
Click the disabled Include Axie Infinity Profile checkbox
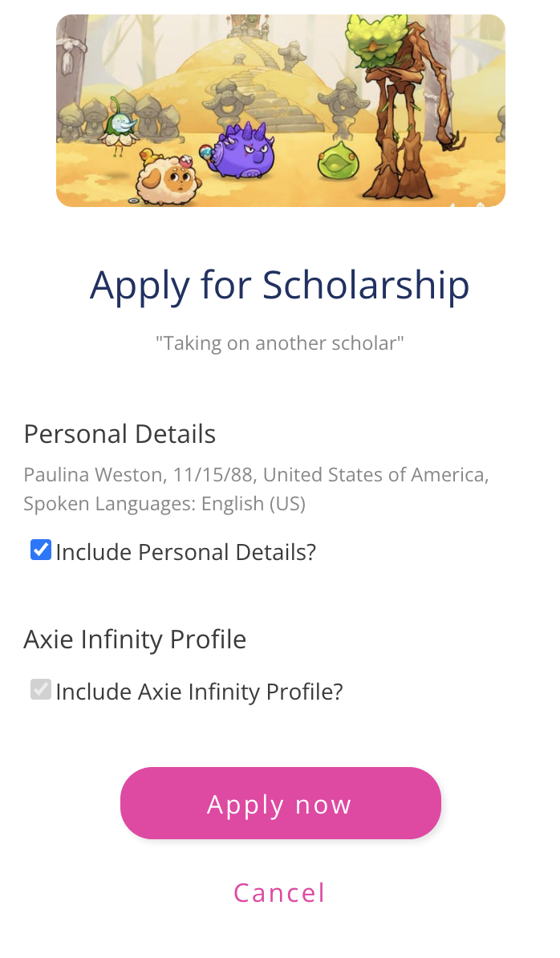click(x=41, y=690)
